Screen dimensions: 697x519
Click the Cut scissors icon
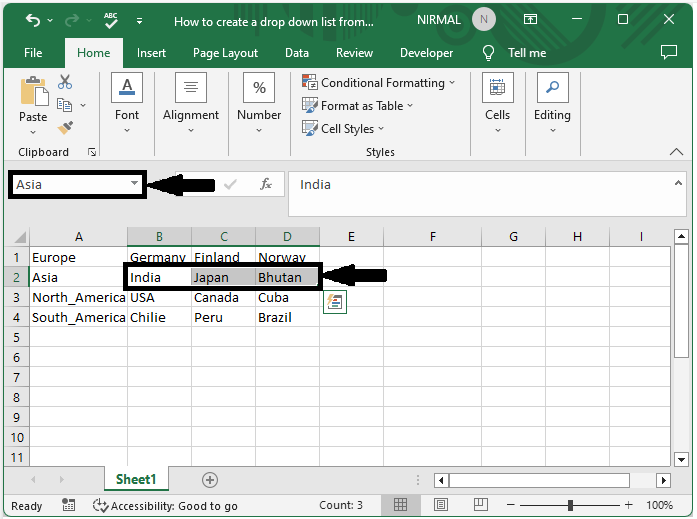point(65,82)
